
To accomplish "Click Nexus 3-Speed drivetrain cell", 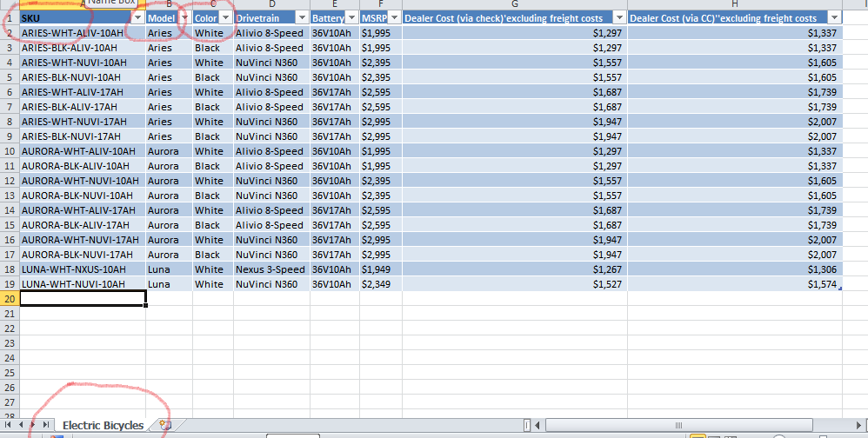I will point(272,269).
